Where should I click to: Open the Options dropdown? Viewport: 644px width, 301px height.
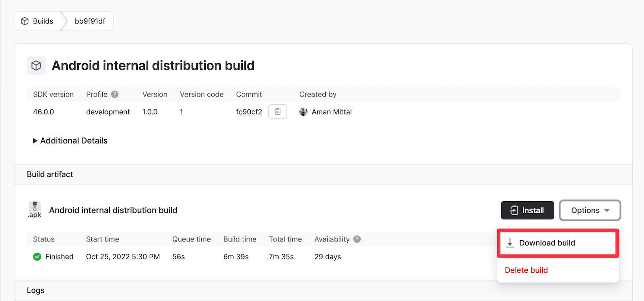pyautogui.click(x=590, y=210)
